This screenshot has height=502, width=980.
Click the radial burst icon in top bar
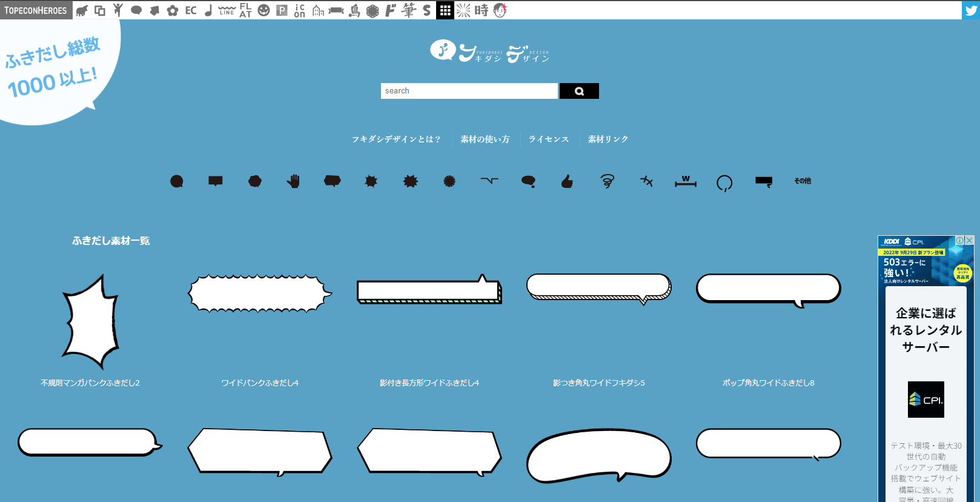click(463, 10)
